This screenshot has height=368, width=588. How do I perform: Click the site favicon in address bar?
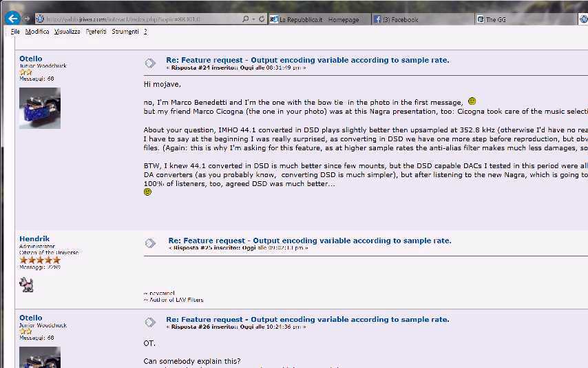click(x=40, y=19)
